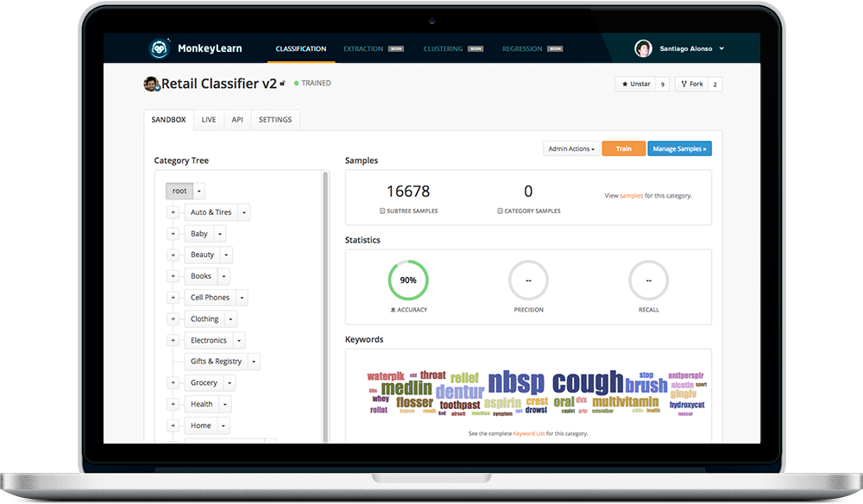Open the Keyword List link

[529, 433]
